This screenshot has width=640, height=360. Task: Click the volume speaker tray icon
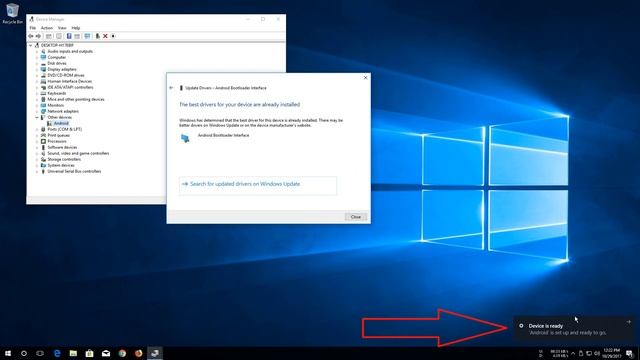pos(597,353)
